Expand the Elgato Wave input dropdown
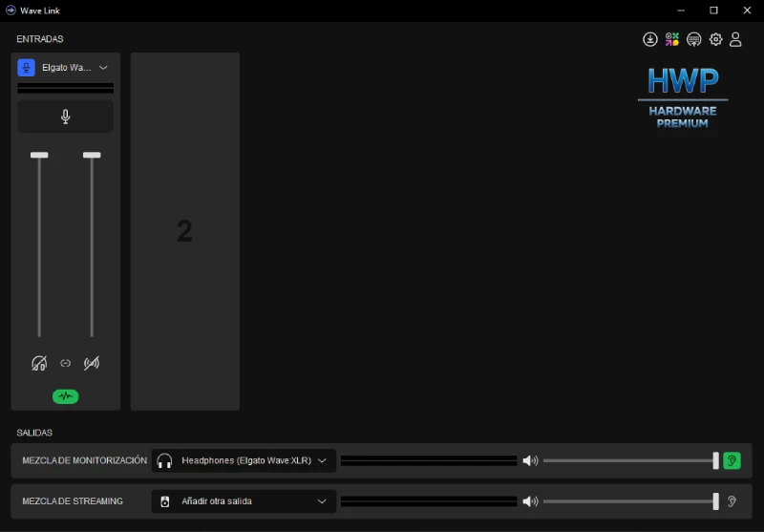The image size is (764, 532). coord(103,68)
